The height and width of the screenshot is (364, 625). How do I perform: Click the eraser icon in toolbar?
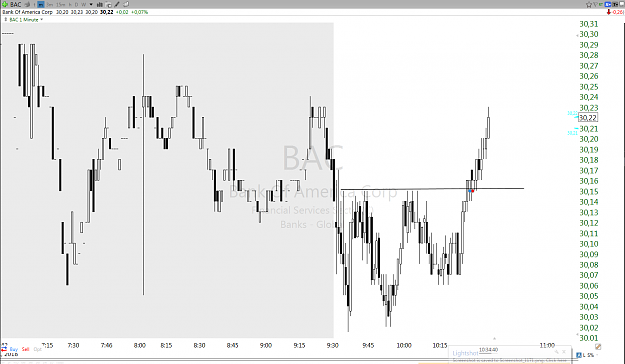click(x=126, y=4)
